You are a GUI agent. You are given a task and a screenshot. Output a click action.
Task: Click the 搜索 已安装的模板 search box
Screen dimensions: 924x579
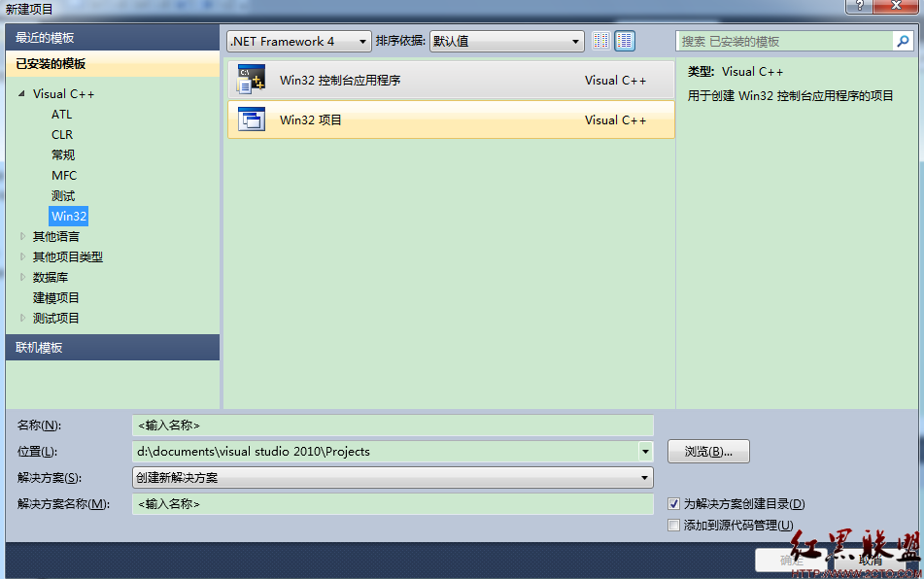pyautogui.click(x=785, y=41)
